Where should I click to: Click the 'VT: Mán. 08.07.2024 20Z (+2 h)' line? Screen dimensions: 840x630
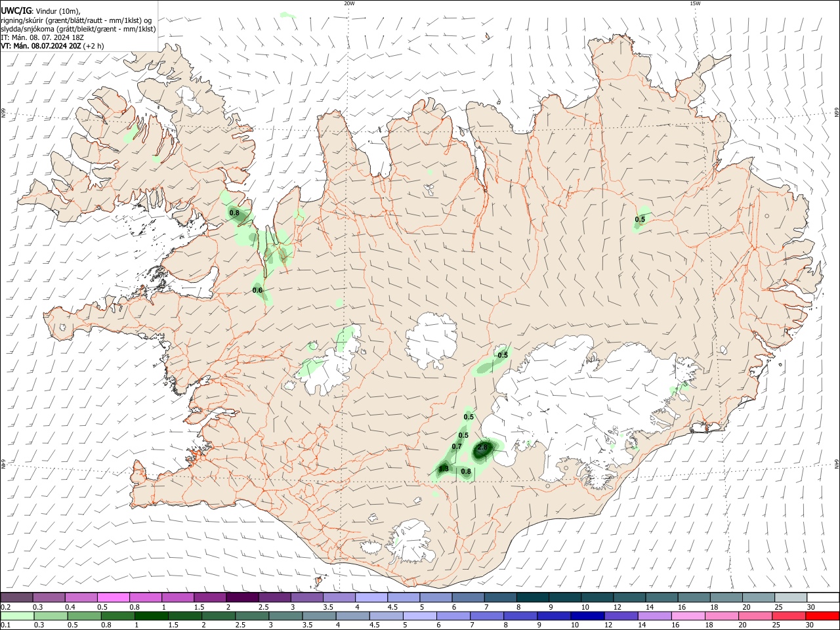pos(52,46)
